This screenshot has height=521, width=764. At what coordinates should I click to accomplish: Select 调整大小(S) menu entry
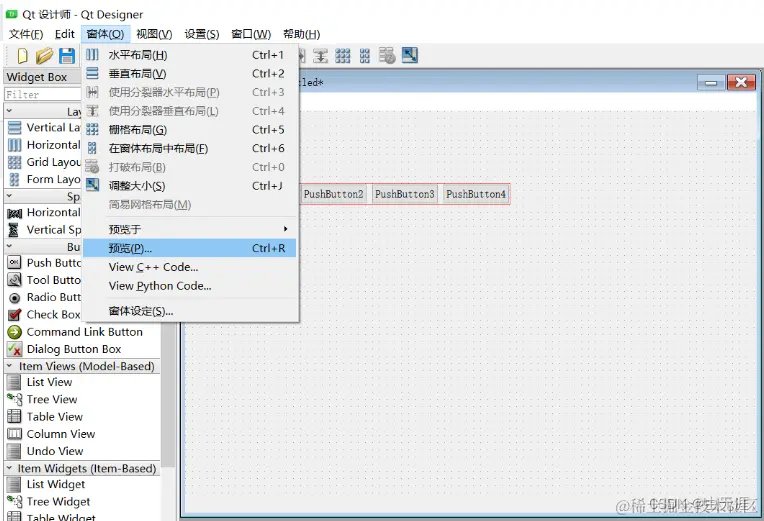click(190, 186)
